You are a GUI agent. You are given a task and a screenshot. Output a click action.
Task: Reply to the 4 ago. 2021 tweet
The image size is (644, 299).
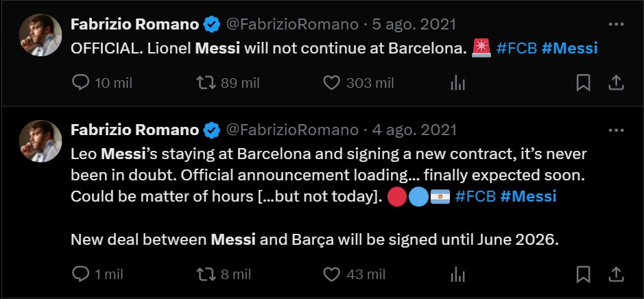coord(80,274)
